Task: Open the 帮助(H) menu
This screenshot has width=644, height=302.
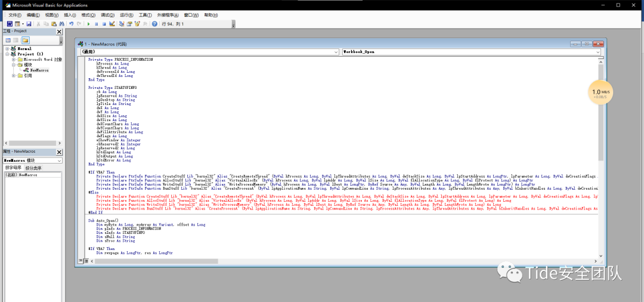Action: [210, 15]
